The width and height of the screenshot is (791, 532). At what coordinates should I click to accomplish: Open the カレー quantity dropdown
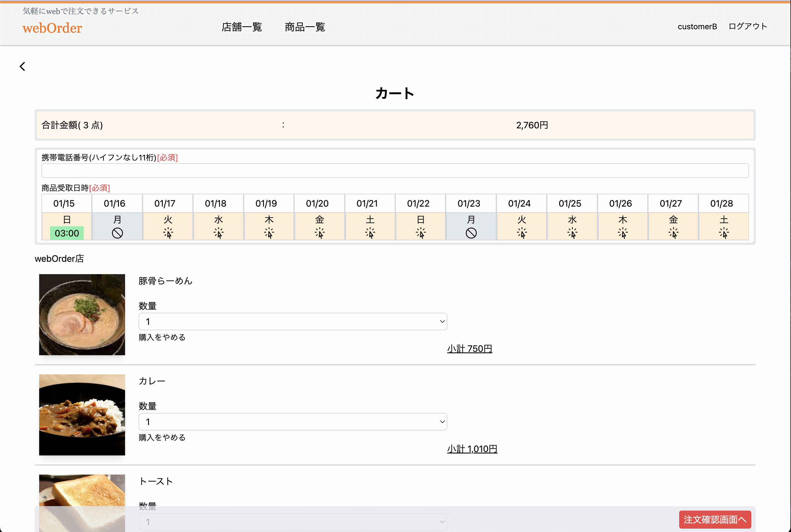pos(293,421)
